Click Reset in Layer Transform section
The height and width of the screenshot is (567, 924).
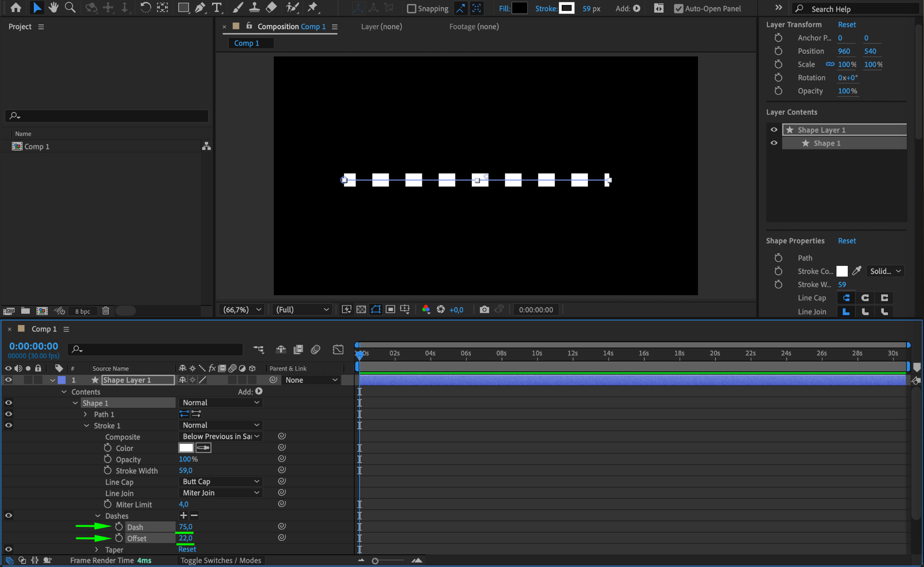(846, 24)
